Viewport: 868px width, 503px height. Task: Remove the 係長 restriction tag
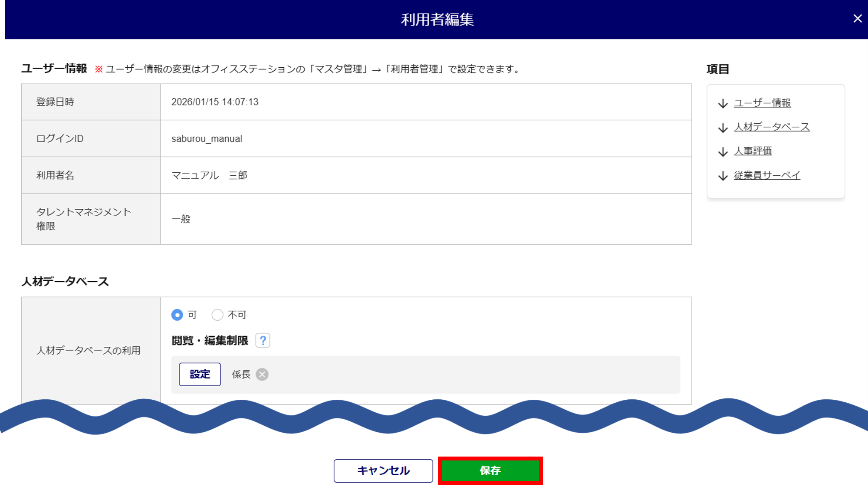point(262,374)
